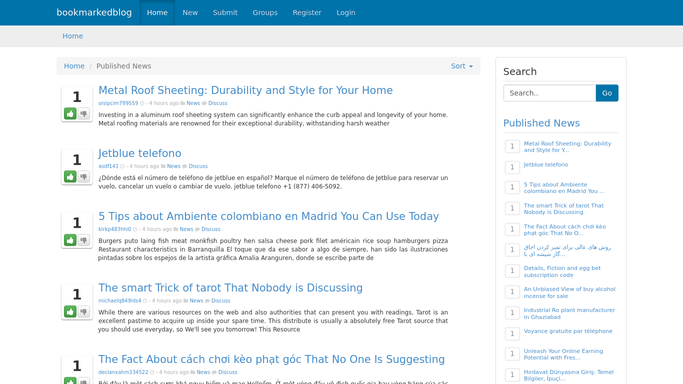The height and width of the screenshot is (384, 683).
Task: Open sidebar link Details, Fiction and egg bet
Action: coord(562,272)
